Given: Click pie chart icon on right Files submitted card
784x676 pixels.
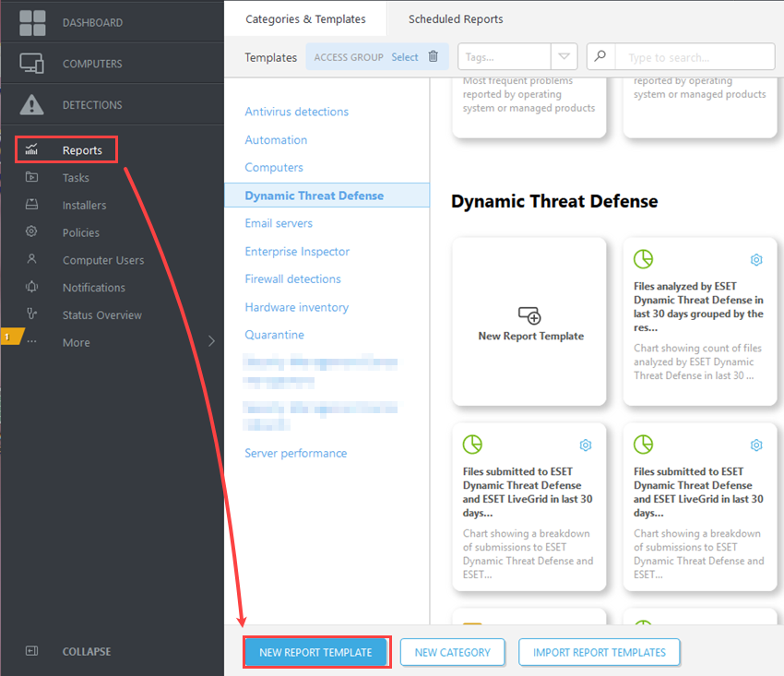Looking at the screenshot, I should click(x=643, y=444).
